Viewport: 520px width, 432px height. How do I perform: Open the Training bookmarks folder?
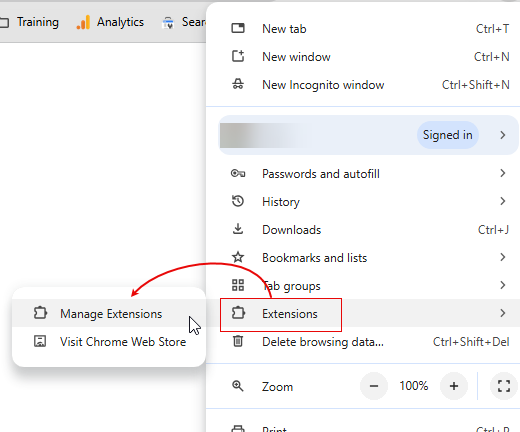29,22
